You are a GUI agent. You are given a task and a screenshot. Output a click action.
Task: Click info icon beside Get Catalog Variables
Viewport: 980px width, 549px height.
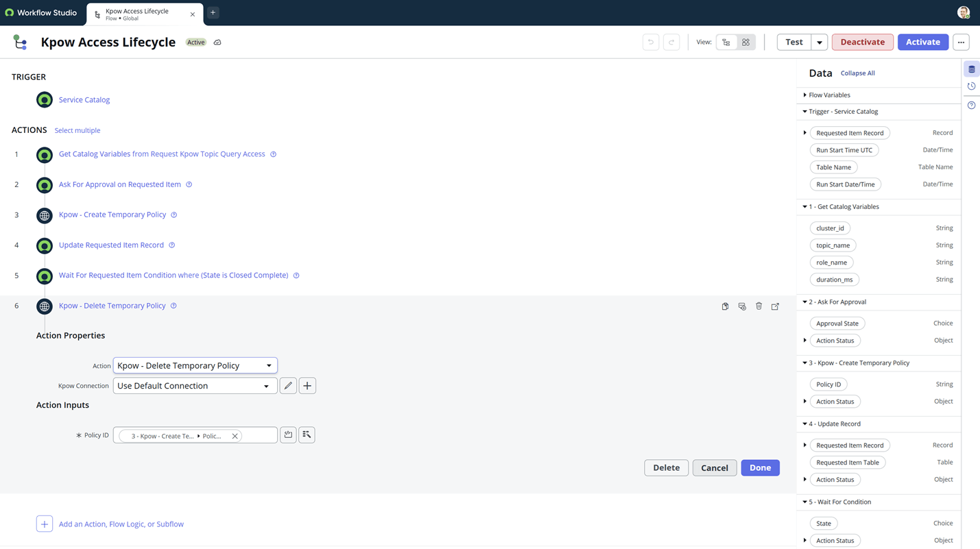coord(273,154)
